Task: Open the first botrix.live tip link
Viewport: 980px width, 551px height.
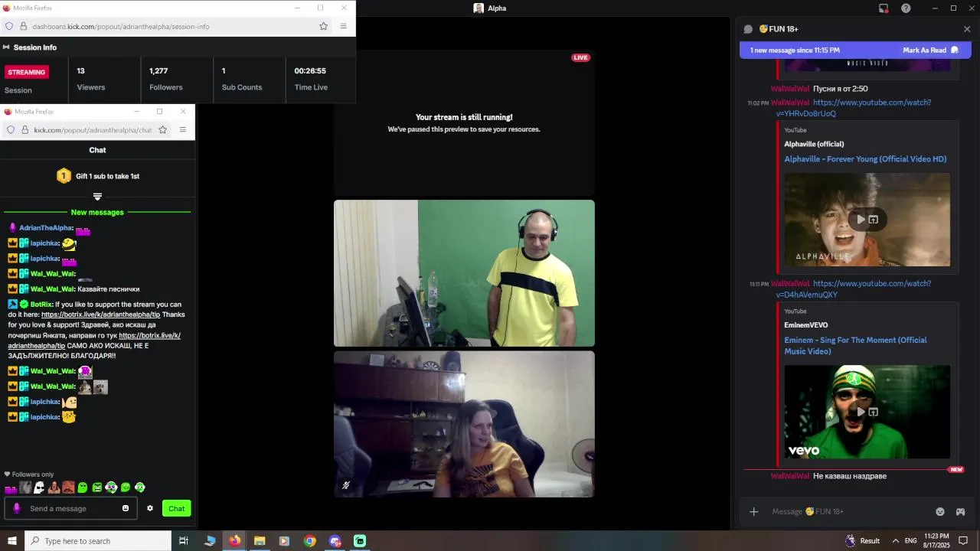Action: (x=100, y=315)
